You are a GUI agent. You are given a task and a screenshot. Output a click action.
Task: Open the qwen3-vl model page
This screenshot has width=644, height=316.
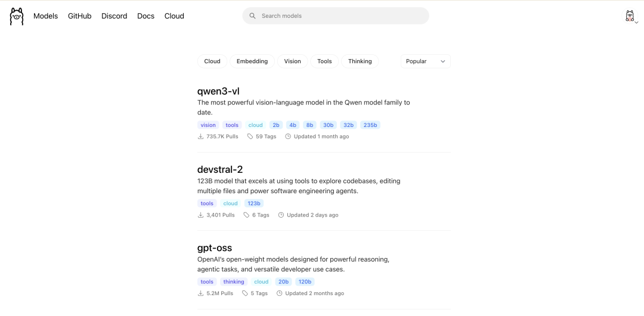point(218,91)
